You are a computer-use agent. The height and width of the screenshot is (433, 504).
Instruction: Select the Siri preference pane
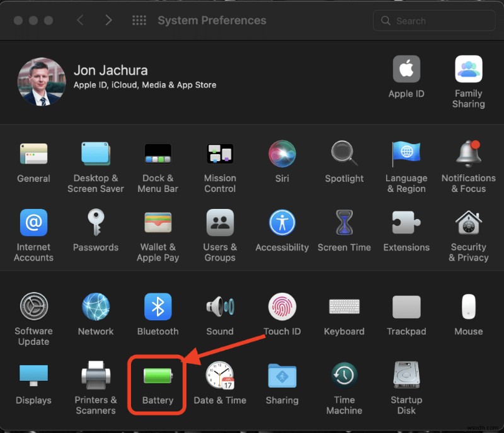pos(282,153)
